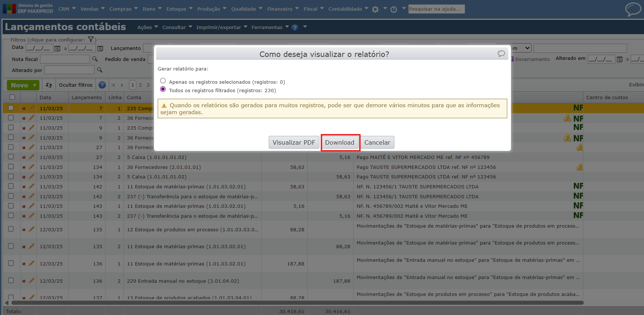The image size is (644, 315).
Task: Click the blue help icon beside Ocultar filtros
Action: 102,85
